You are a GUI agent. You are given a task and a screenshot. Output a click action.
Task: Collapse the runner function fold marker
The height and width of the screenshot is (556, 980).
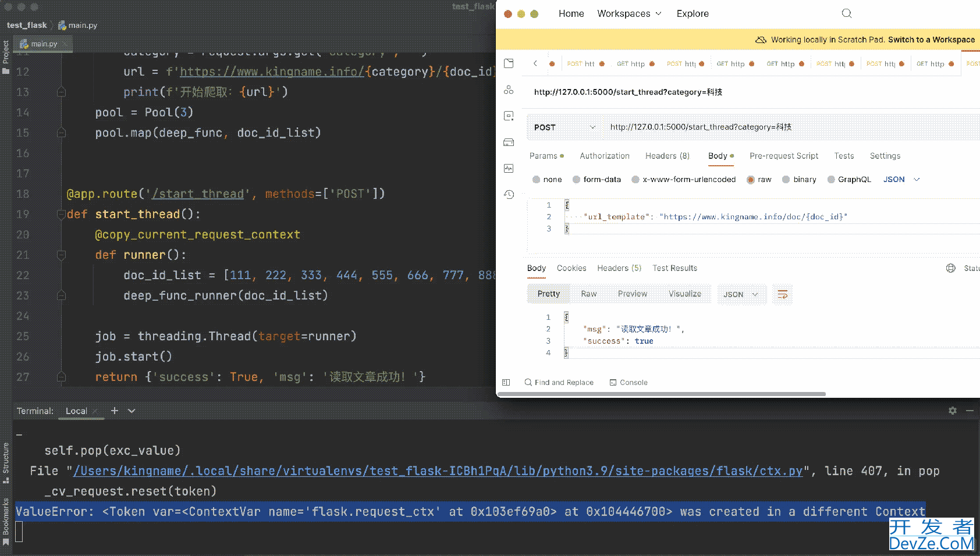point(61,255)
